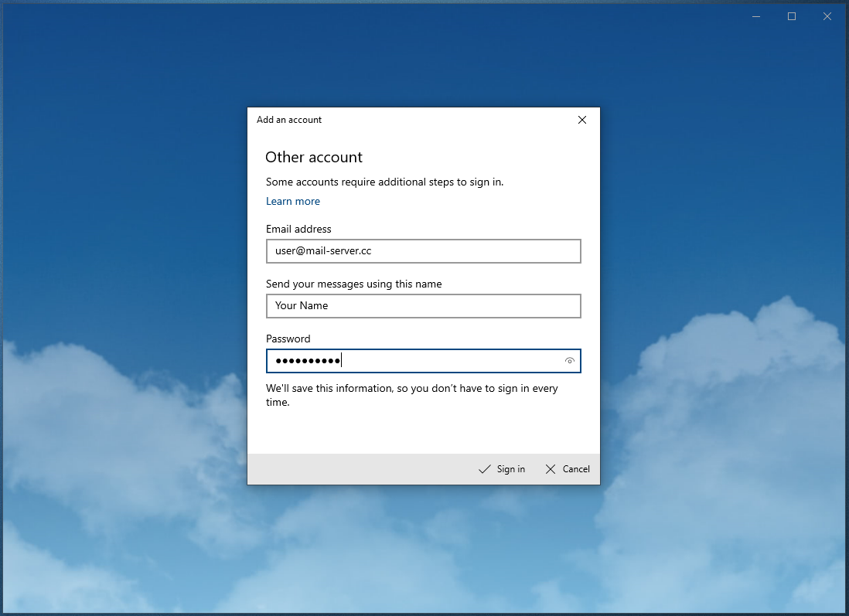Screen dimensions: 849x616
Task: Close the main app window
Action: click(x=827, y=16)
